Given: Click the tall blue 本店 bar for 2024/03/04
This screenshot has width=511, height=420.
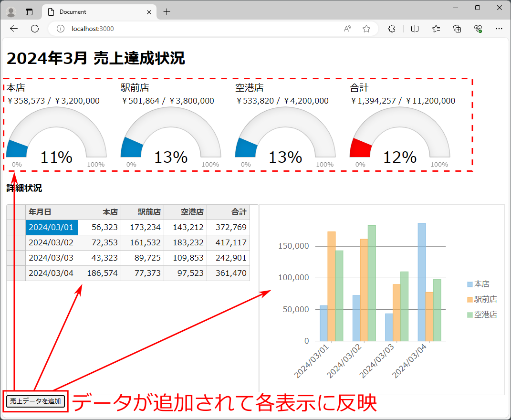Looking at the screenshot, I should tap(422, 282).
